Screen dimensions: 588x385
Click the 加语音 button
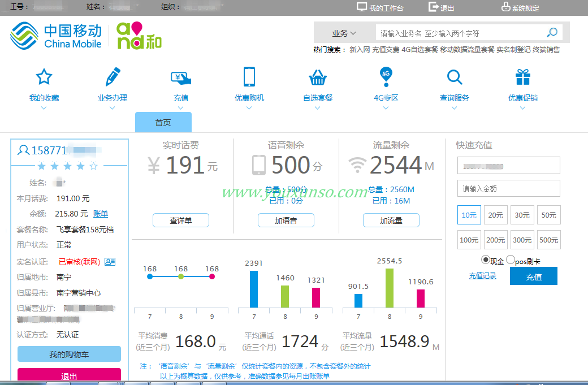click(286, 220)
